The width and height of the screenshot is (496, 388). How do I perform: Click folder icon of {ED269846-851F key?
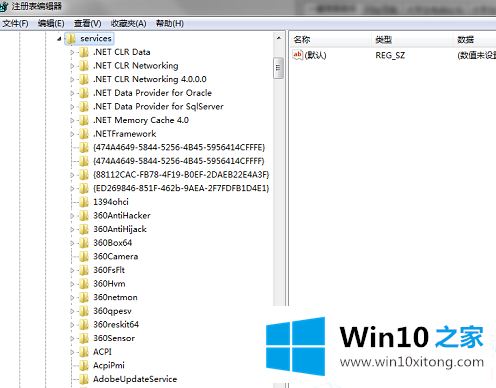point(84,189)
